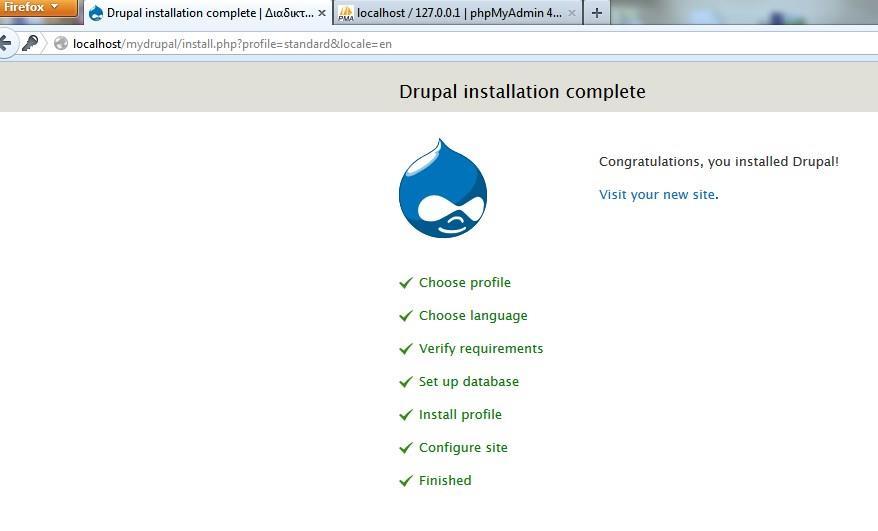Open a new tab with plus button

coord(597,12)
